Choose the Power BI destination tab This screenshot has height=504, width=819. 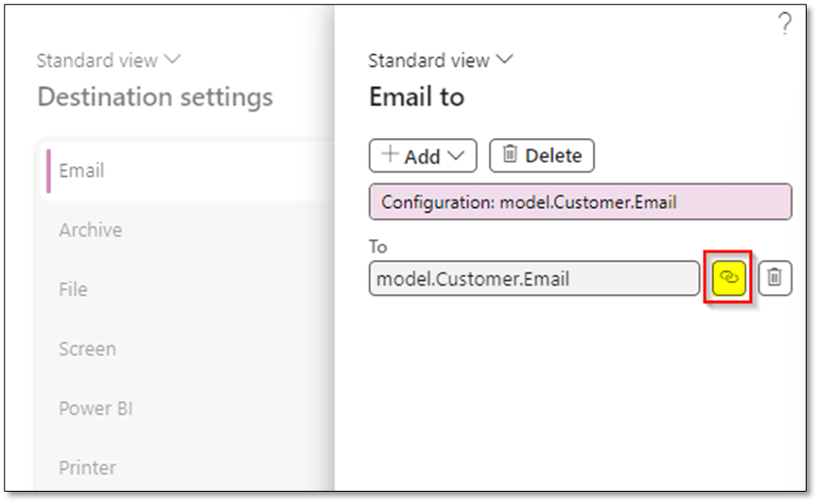coord(95,408)
